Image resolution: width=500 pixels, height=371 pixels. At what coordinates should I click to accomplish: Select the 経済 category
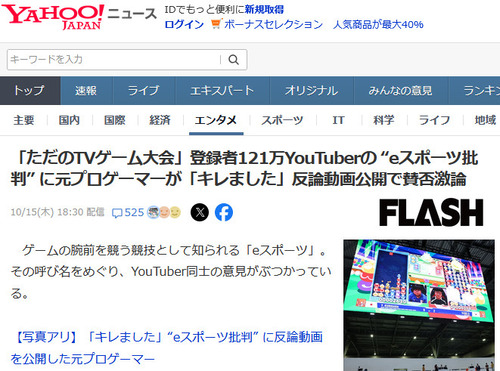point(160,120)
